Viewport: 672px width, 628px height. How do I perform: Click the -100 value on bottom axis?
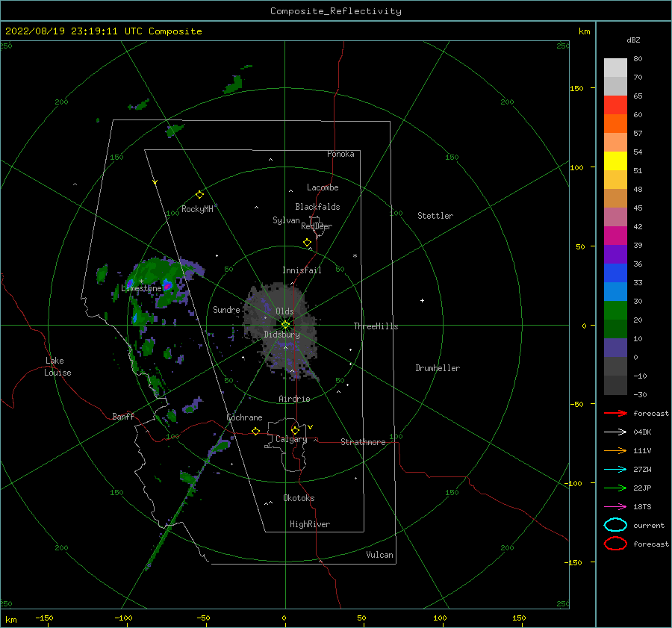tap(123, 618)
